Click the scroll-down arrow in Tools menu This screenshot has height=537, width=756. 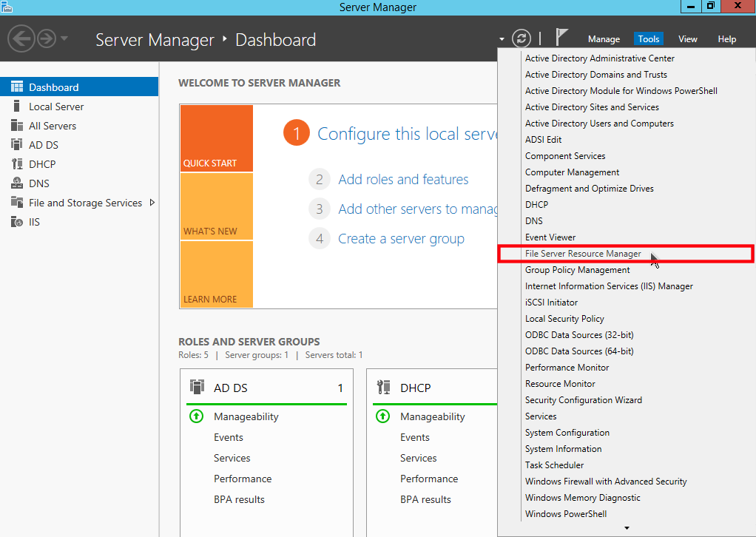pyautogui.click(x=626, y=527)
